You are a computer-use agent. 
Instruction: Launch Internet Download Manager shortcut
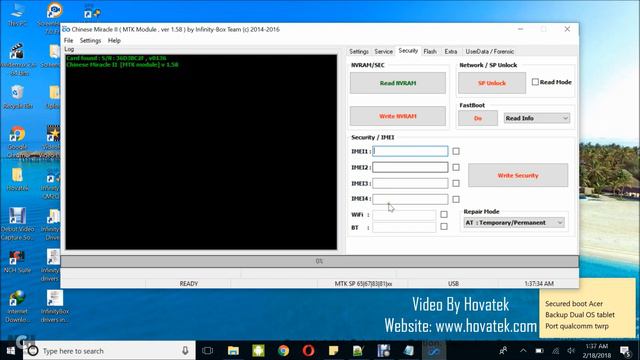17,306
